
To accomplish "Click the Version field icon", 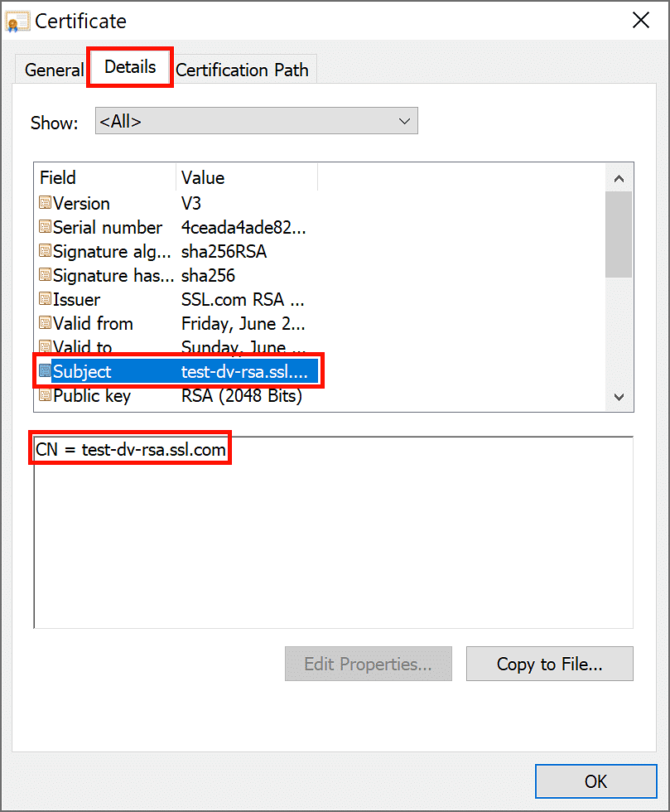I will click(44, 203).
